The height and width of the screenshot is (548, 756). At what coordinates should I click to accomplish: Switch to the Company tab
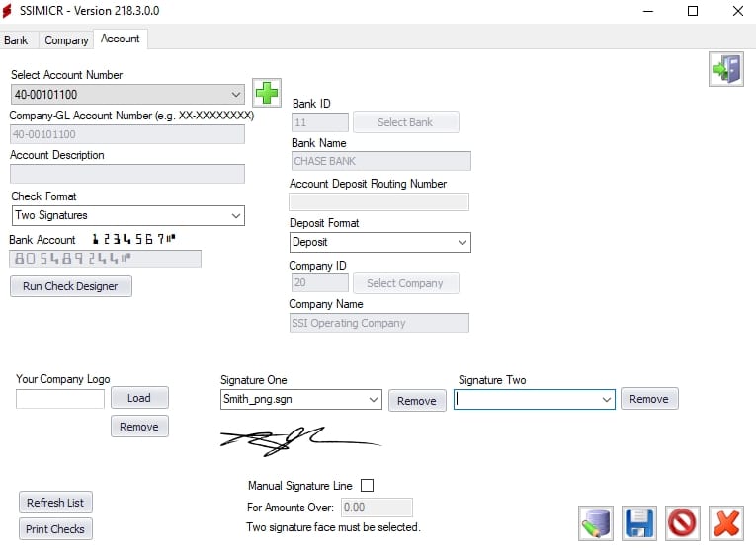coord(66,40)
